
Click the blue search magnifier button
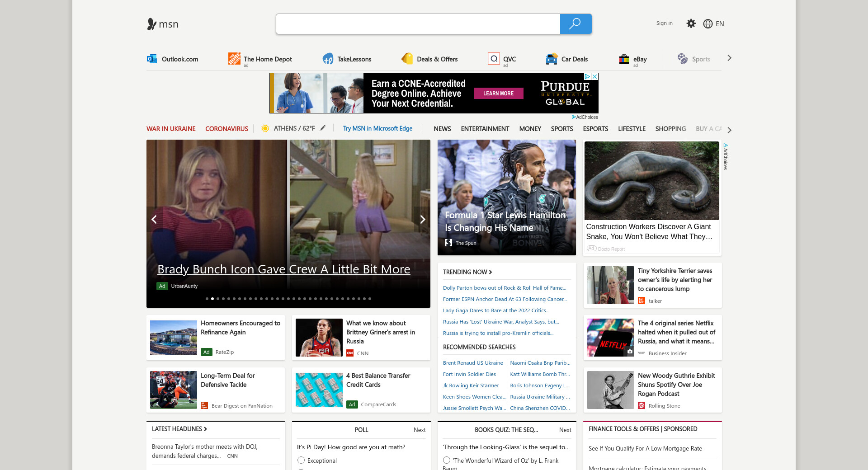click(576, 24)
